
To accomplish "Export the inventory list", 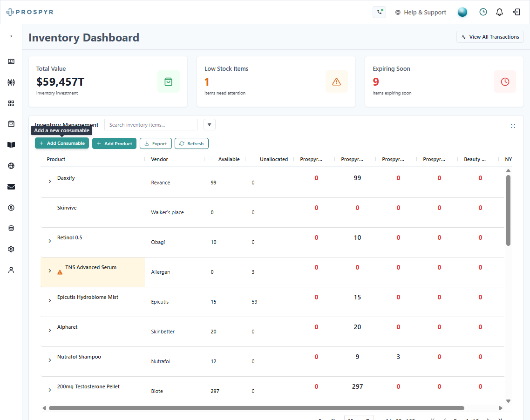I will click(156, 143).
